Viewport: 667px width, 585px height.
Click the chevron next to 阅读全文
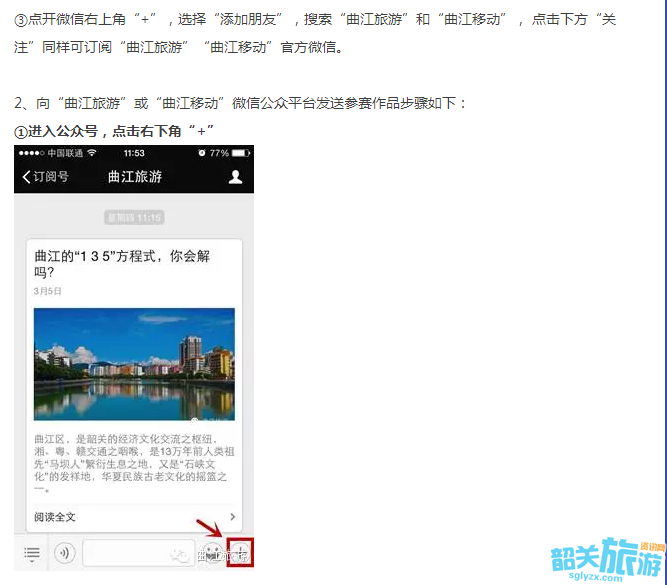[x=232, y=517]
